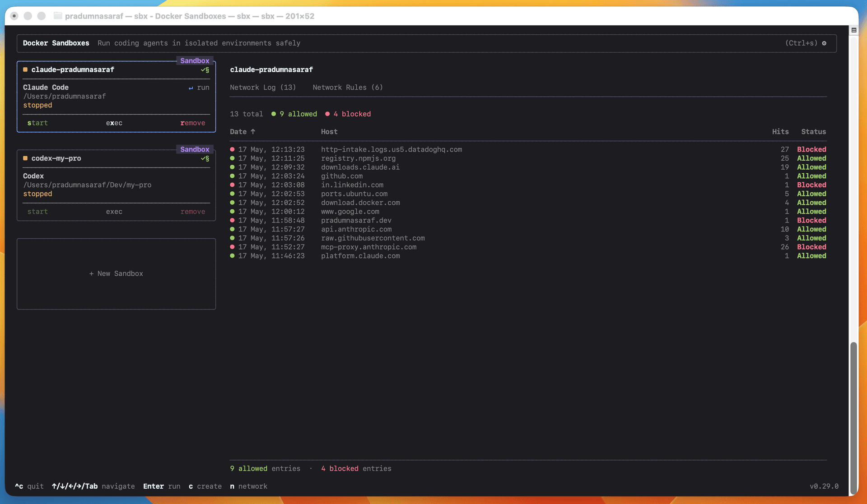
Task: Click stopped status under Claude Code
Action: (37, 105)
